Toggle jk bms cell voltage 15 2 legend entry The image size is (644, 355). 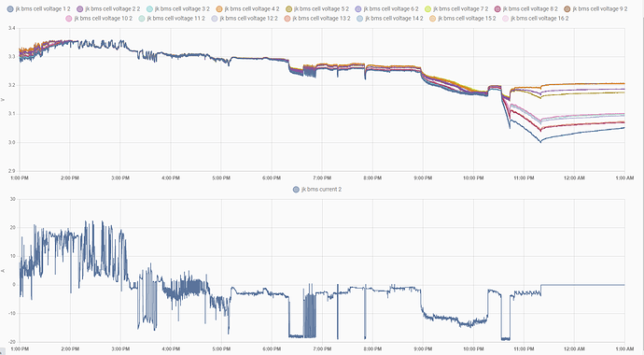tap(462, 19)
